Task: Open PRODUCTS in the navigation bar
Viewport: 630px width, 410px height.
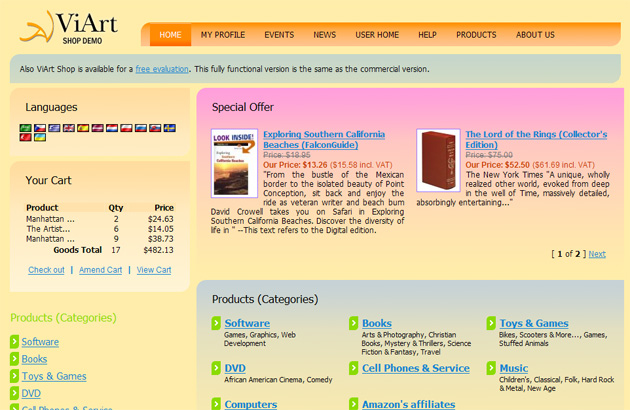Action: coord(476,35)
